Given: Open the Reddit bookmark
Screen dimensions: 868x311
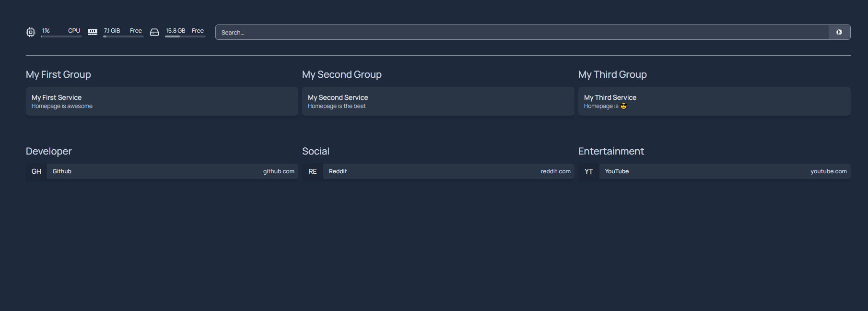Looking at the screenshot, I should coord(438,171).
